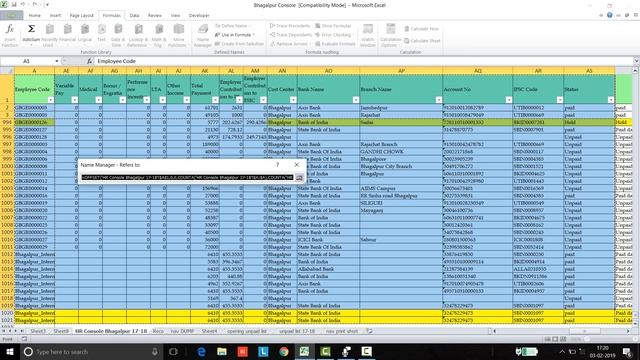Click the Name Manager dialog help button
The height and width of the screenshot is (360, 640).
pos(278,164)
